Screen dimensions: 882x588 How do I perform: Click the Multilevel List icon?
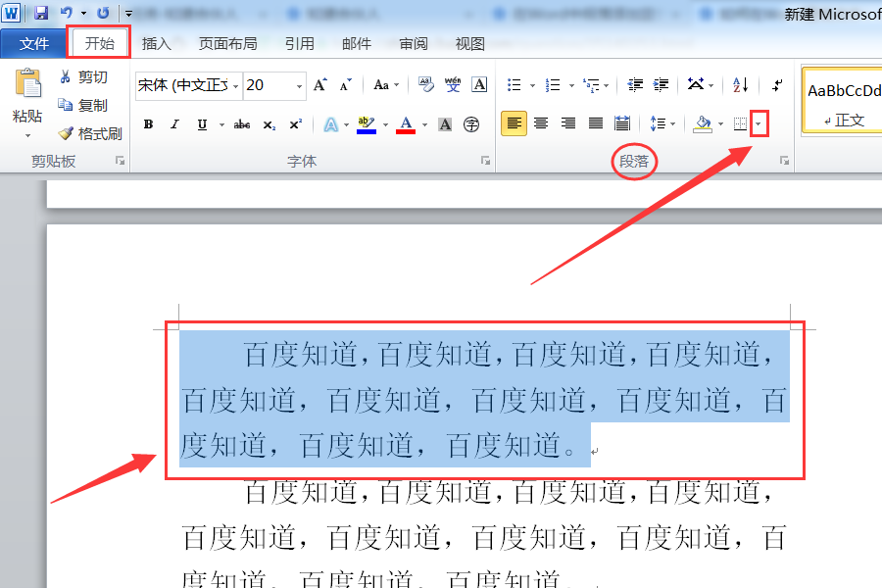click(x=591, y=85)
